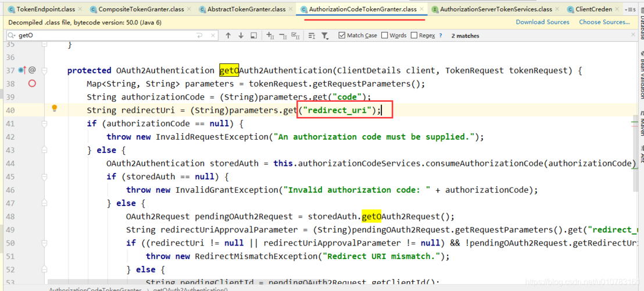Click line number 44 in gutter
This screenshot has width=644, height=291.
coord(10,163)
